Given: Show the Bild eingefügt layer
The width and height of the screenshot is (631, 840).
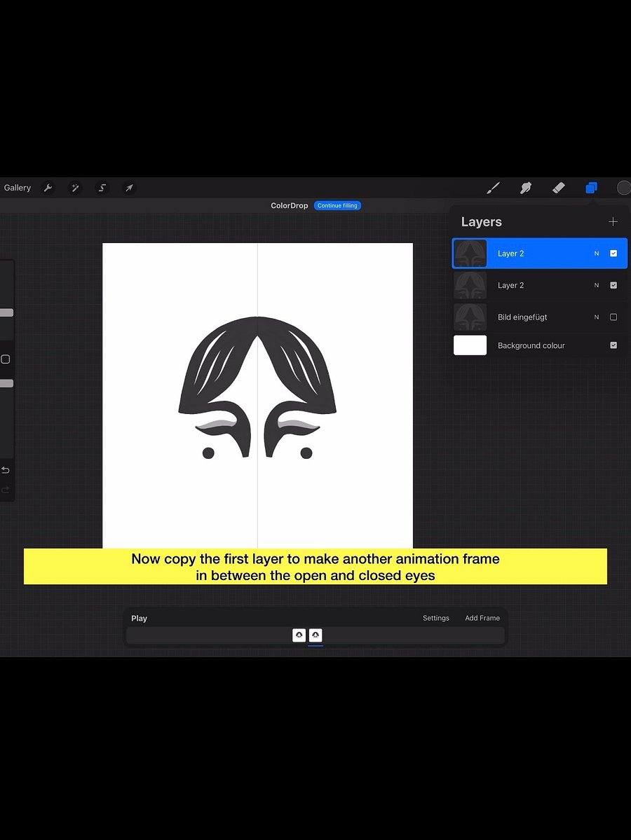Looking at the screenshot, I should pos(613,317).
